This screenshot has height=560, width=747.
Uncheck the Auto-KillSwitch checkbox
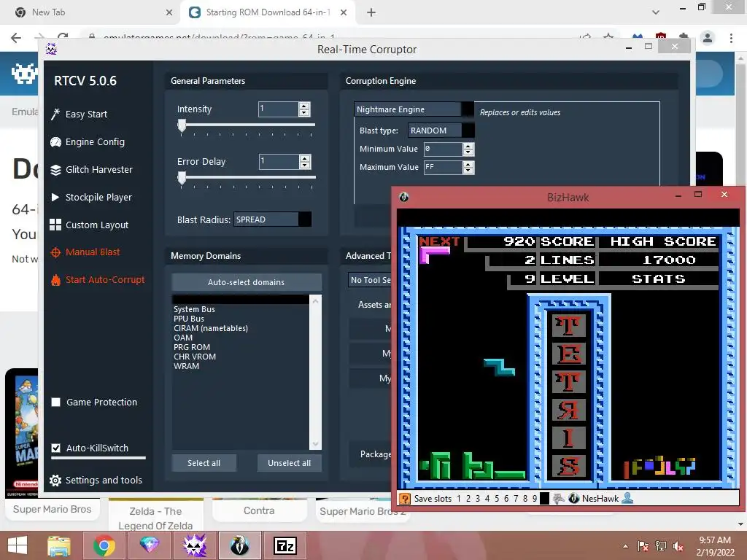[x=55, y=448]
